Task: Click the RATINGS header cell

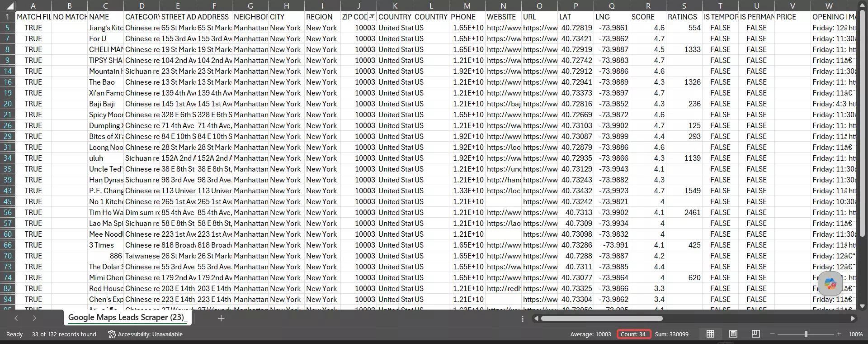Action: [684, 17]
